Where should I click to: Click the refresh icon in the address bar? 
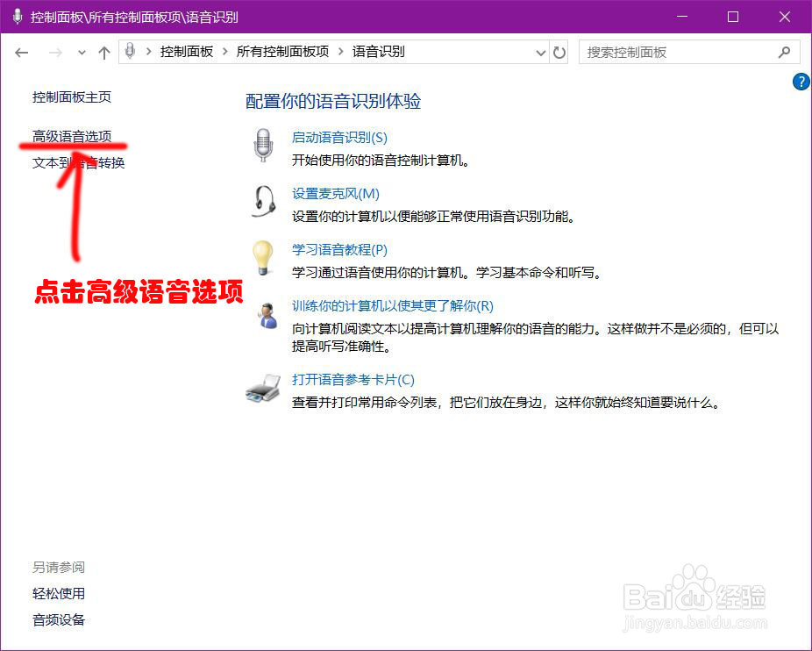coord(560,52)
